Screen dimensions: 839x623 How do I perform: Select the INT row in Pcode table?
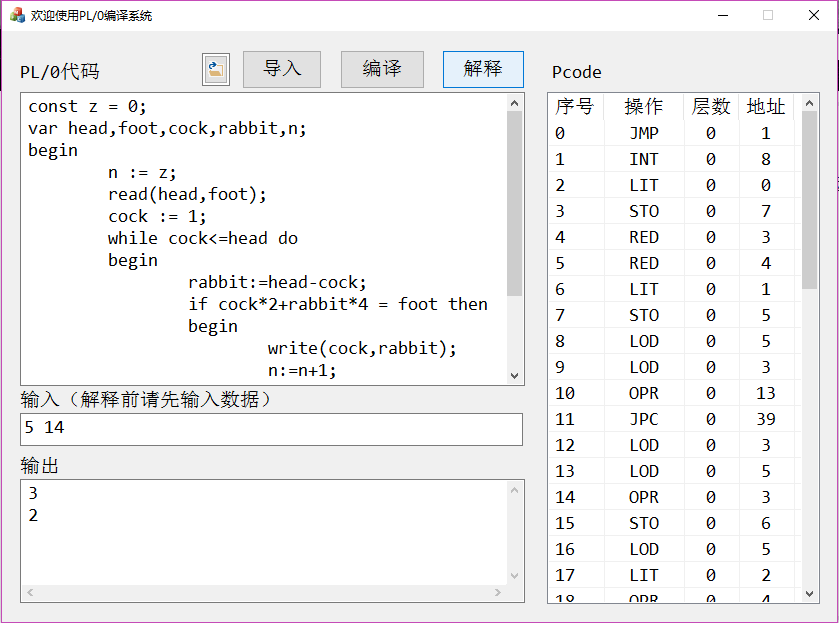643,159
